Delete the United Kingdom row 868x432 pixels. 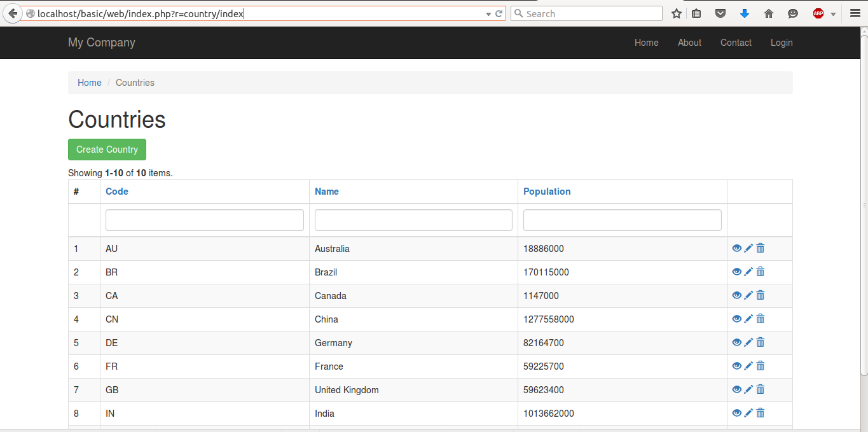tap(760, 389)
